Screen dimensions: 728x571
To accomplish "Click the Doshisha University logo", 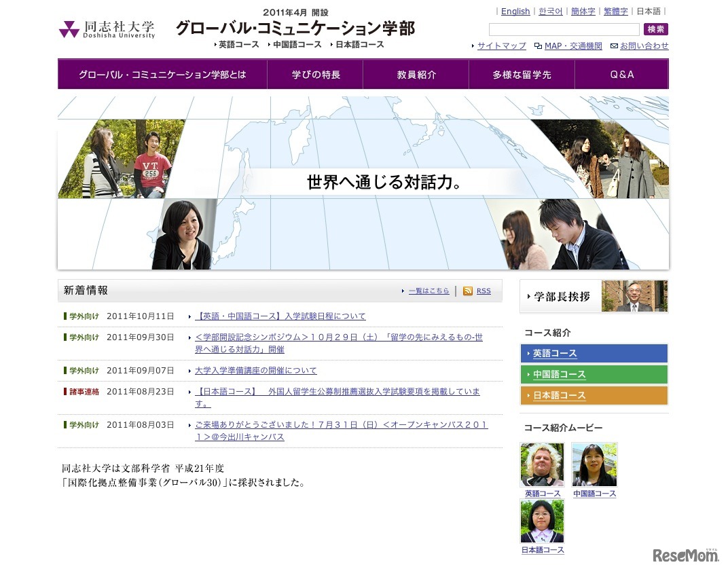I will tap(107, 29).
